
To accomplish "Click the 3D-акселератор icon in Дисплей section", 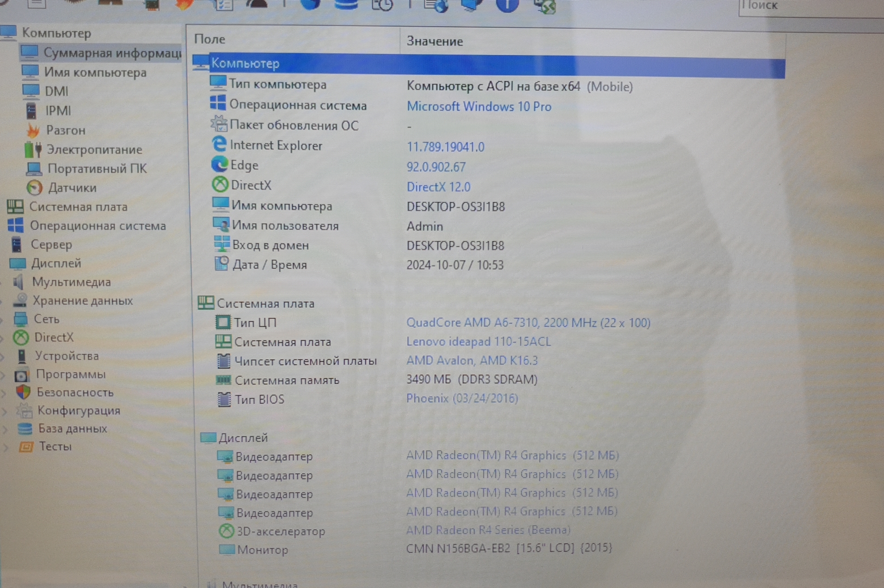I will 226,531.
